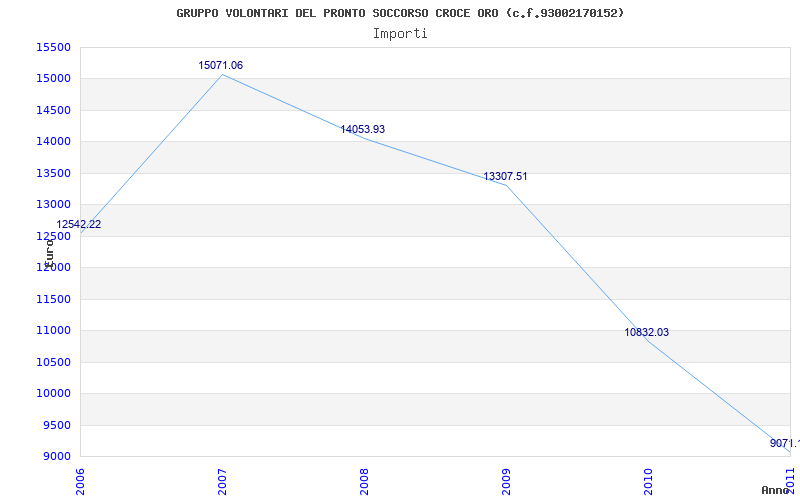Click the Euro axis title
The height and width of the screenshot is (500, 800).
[49, 254]
